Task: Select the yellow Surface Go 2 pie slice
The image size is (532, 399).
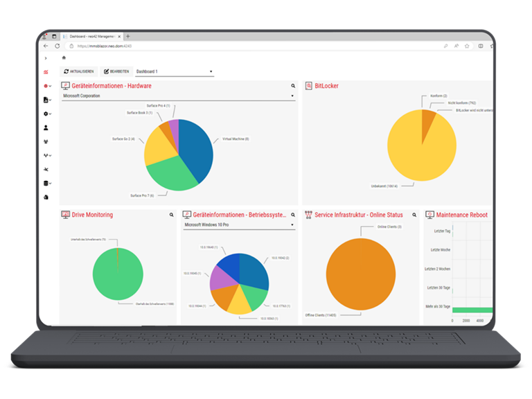Action: [x=159, y=148]
